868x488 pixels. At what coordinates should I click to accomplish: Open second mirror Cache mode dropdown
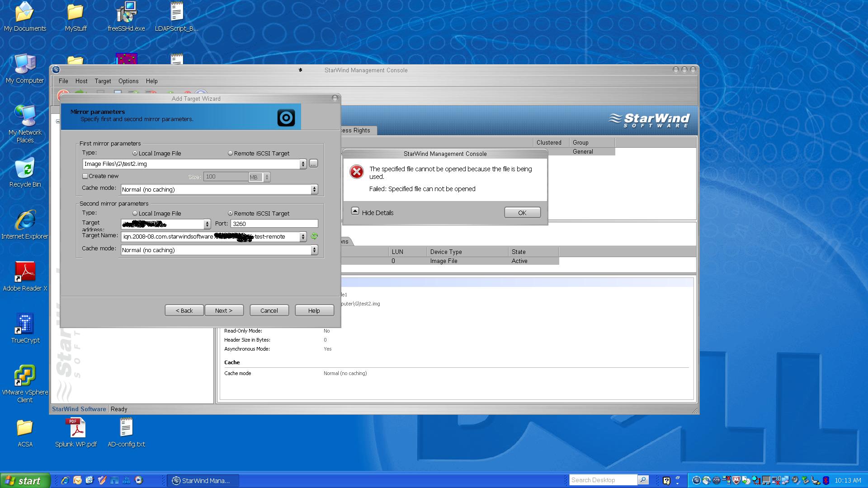point(314,250)
